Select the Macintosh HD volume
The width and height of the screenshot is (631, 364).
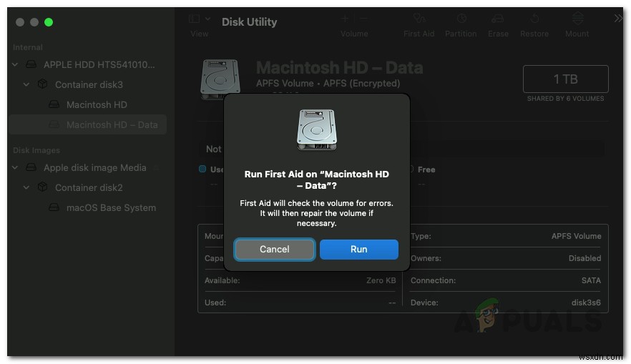coord(97,104)
